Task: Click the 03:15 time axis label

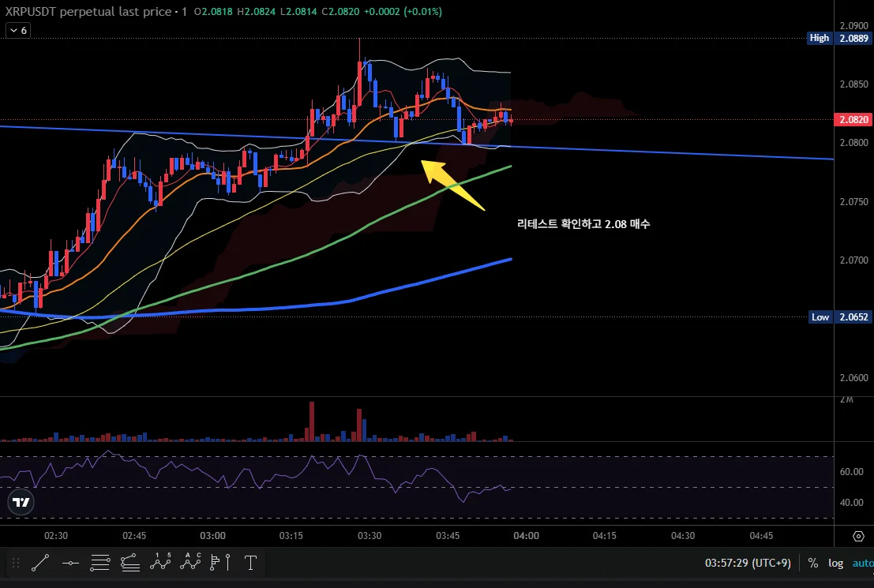Action: (x=291, y=536)
